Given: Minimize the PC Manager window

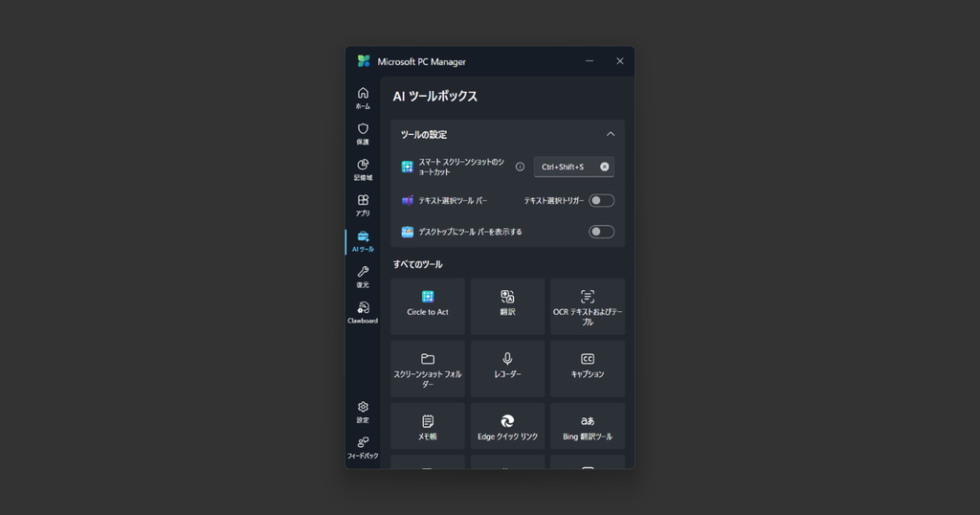Looking at the screenshot, I should pos(590,61).
